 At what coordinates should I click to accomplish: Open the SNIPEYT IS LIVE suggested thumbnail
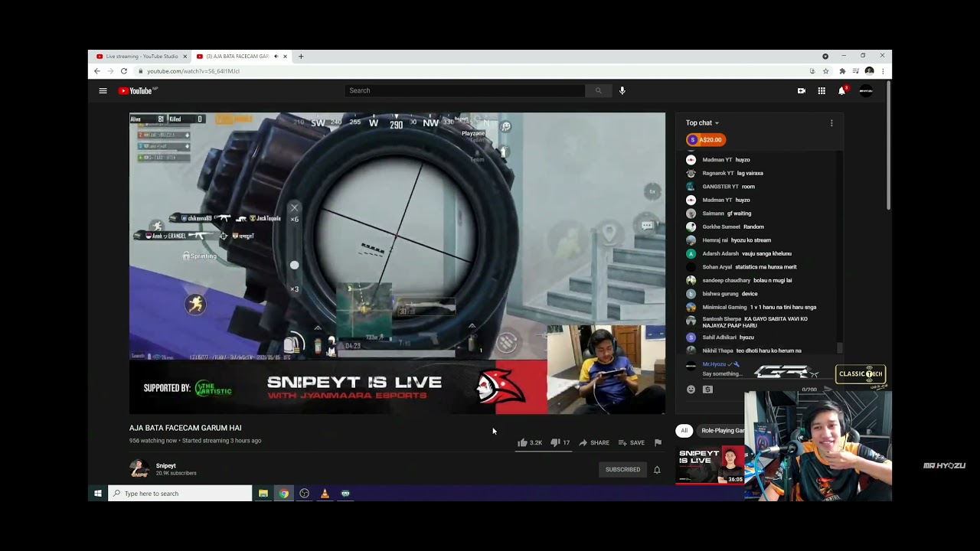(710, 465)
